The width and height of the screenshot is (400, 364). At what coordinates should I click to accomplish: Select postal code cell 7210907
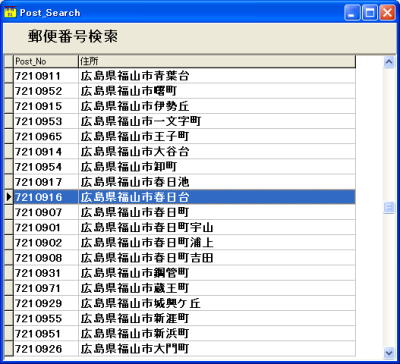46,212
